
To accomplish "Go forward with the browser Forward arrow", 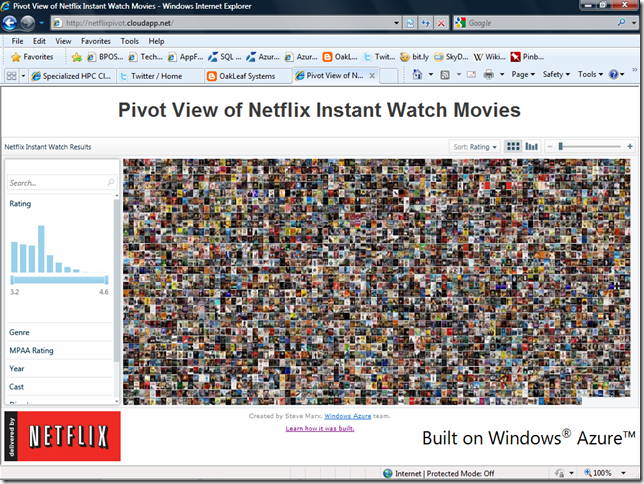I will 28,23.
